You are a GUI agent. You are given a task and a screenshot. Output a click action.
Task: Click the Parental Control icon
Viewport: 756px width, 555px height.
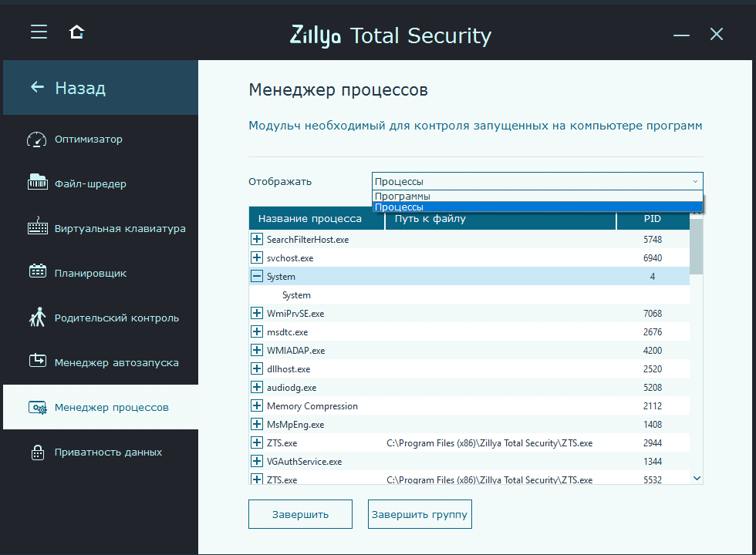click(x=37, y=317)
